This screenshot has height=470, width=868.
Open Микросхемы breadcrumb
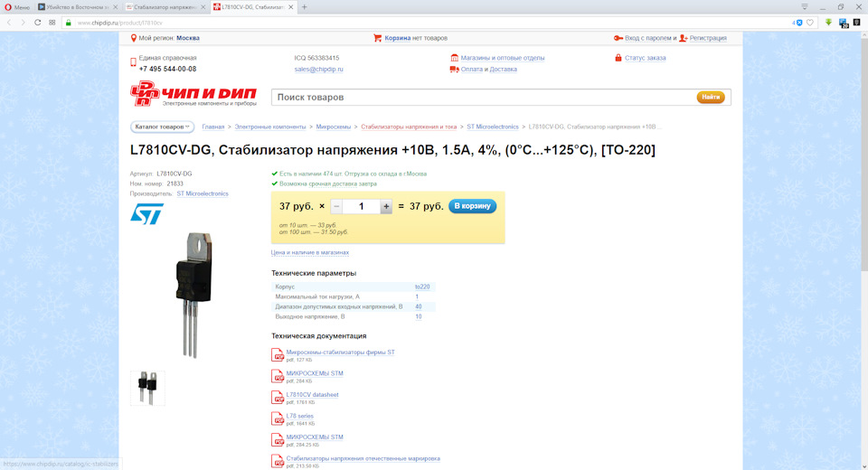(334, 127)
